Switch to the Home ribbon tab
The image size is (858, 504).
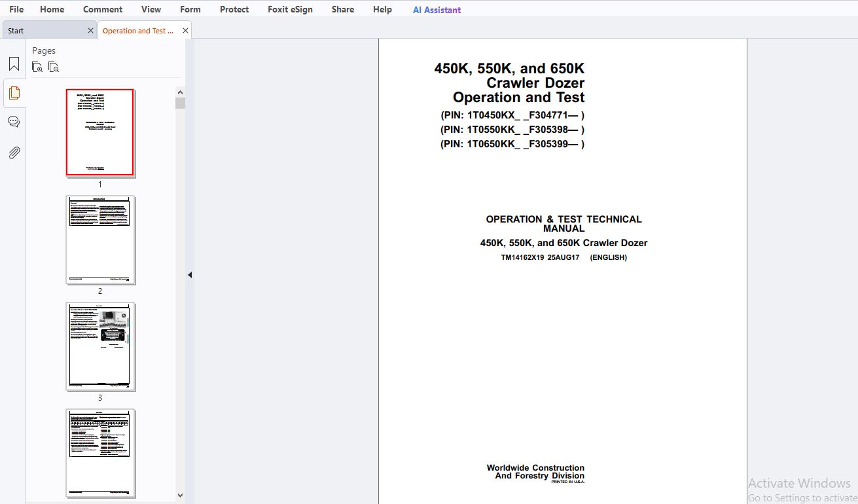coord(52,9)
